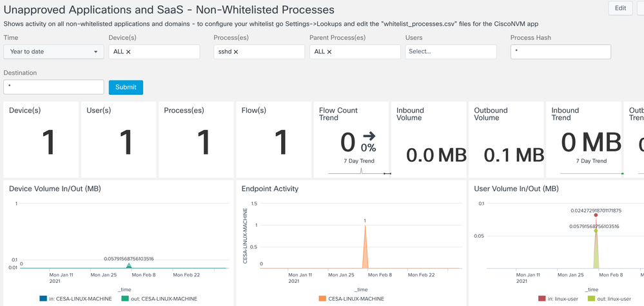
Task: Open the Year to date time dropdown
Action: point(54,52)
